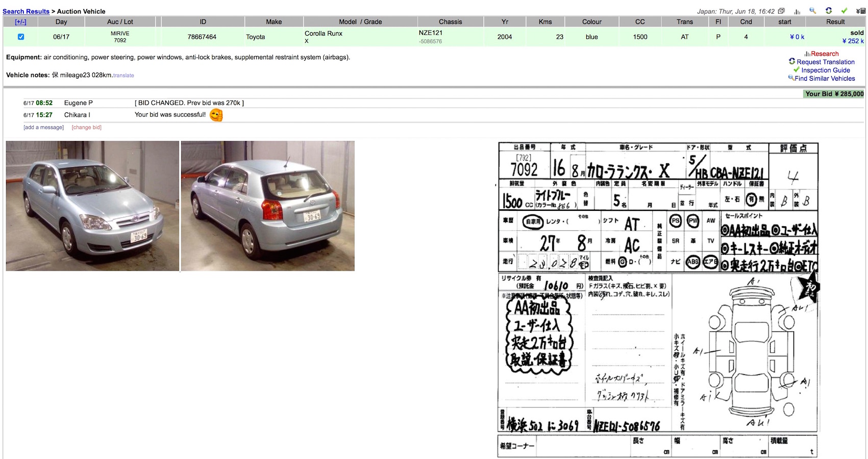Viewport: 868px width, 459px height.
Task: Click the change bid link
Action: [86, 127]
